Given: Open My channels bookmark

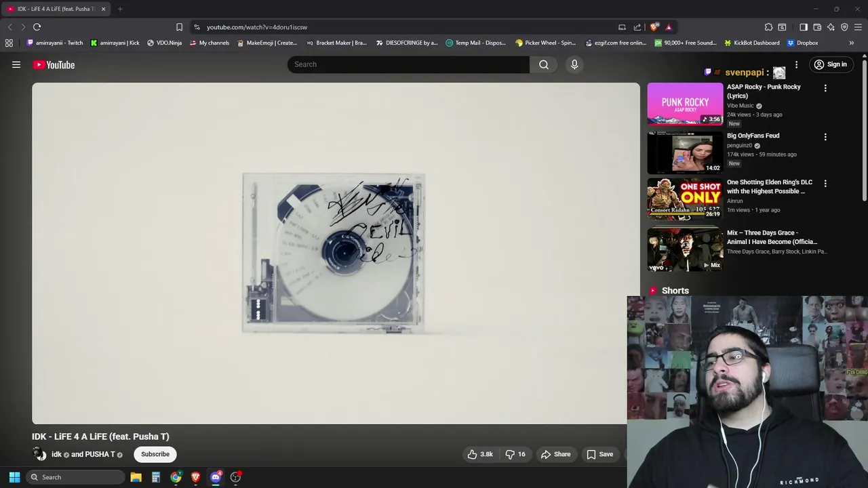Looking at the screenshot, I should click(210, 43).
